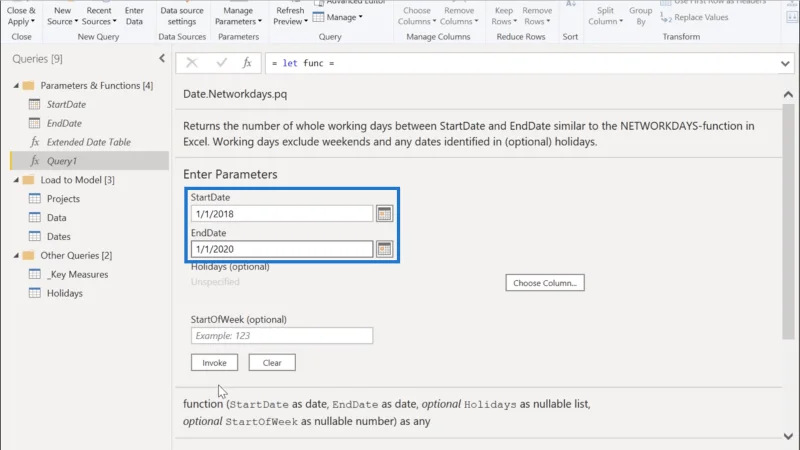Select the StartDate parameter query

click(x=66, y=104)
